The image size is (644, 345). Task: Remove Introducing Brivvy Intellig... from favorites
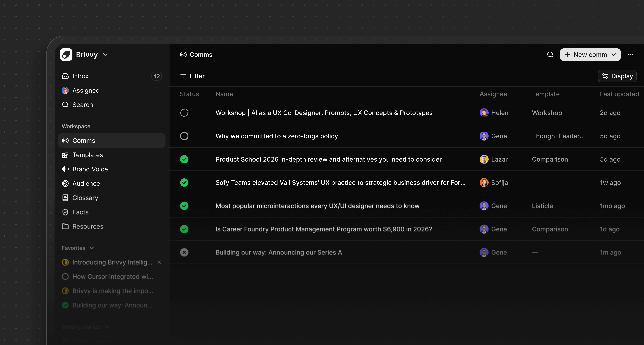[159, 262]
